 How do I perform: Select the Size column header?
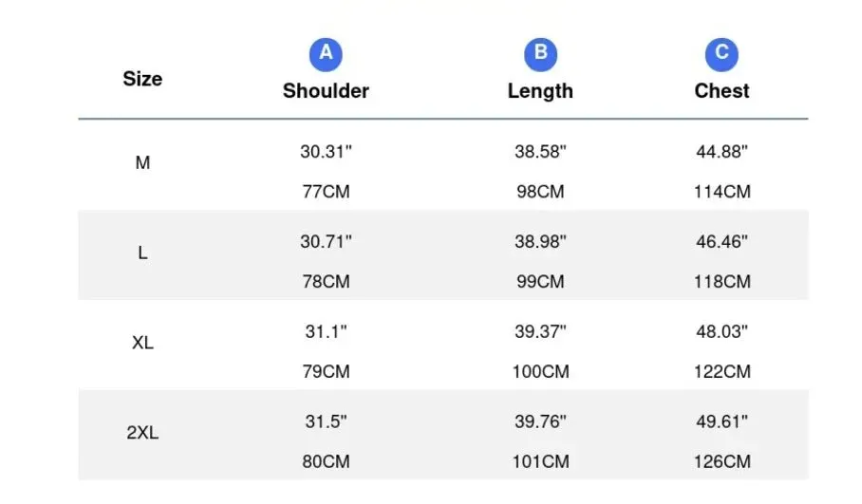(142, 79)
